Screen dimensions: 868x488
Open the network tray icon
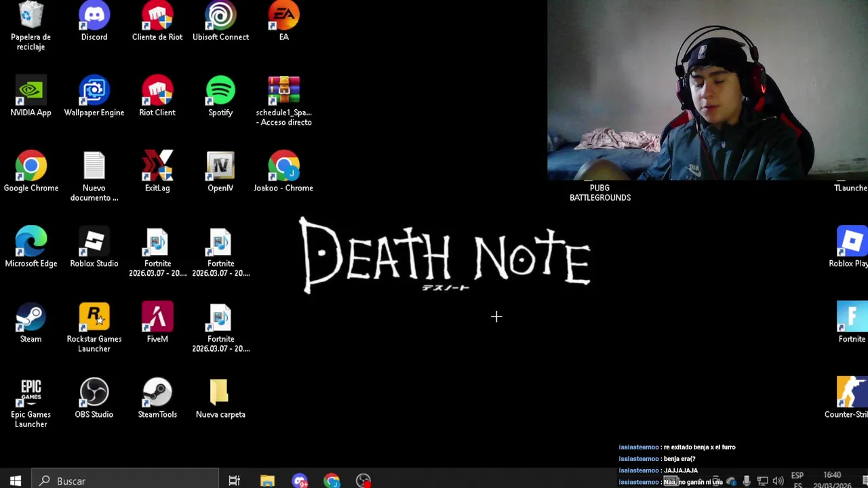point(762,481)
